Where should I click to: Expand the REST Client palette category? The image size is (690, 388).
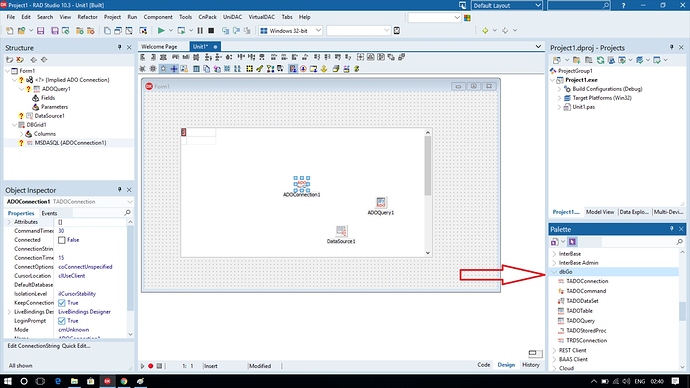(554, 350)
